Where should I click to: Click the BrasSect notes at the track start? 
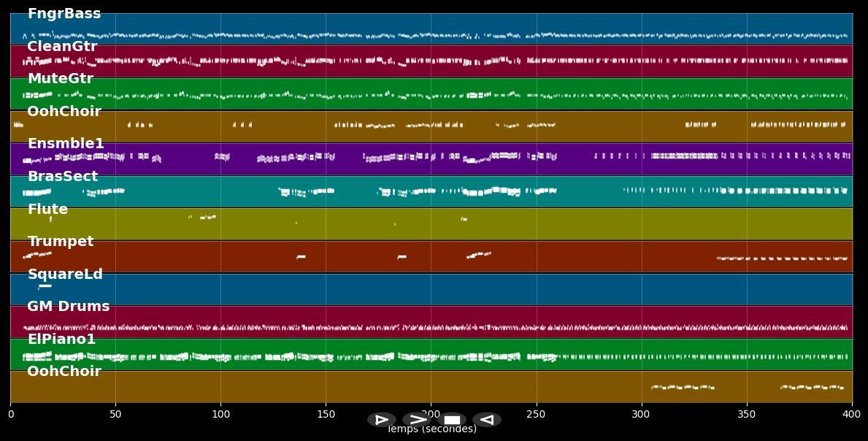coord(37,193)
